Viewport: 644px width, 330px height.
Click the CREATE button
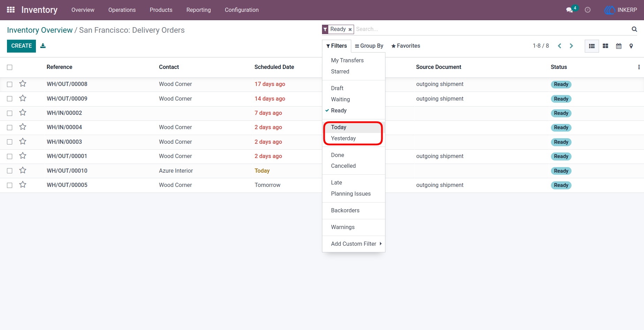[21, 46]
